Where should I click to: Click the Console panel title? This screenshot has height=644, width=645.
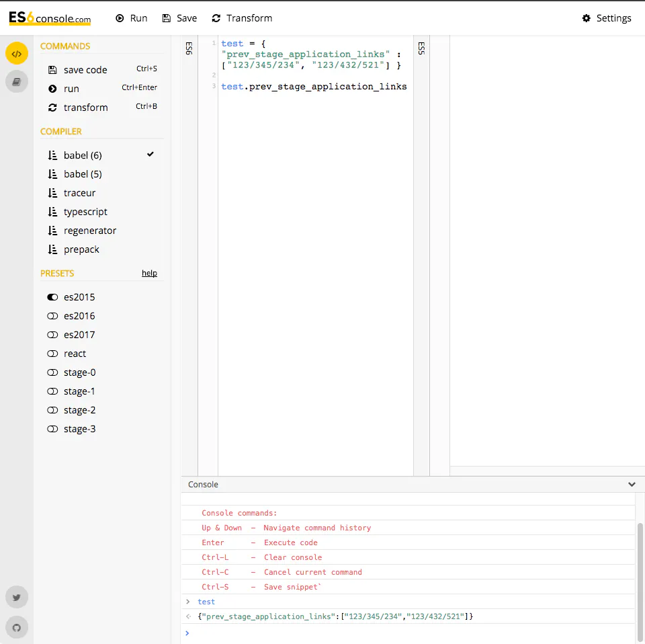pos(203,484)
